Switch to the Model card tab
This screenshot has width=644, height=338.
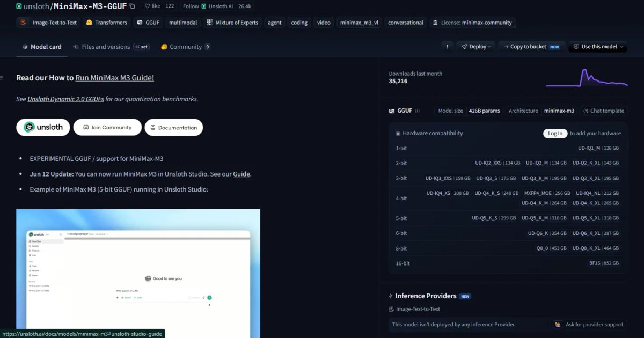[42, 47]
